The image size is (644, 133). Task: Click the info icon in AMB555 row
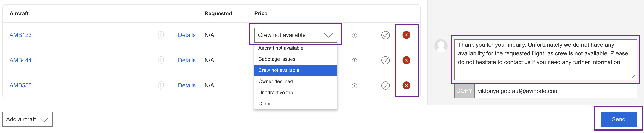tap(354, 86)
